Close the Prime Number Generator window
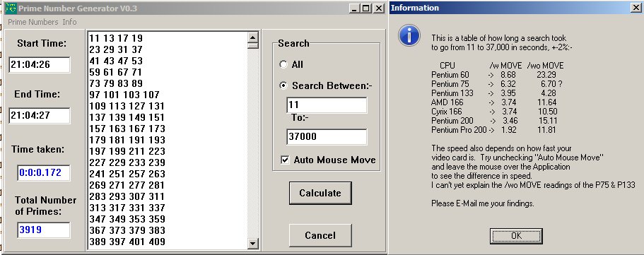The width and height of the screenshot is (644, 255). [379, 8]
